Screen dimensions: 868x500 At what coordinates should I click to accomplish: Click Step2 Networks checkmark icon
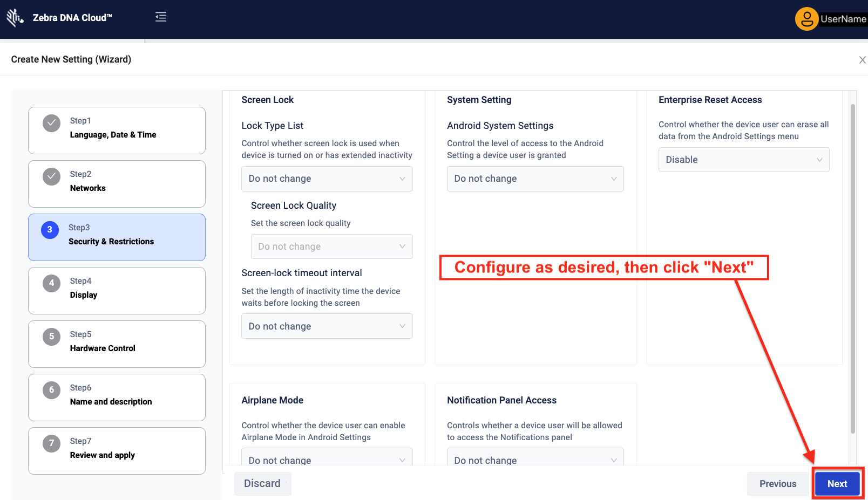tap(51, 176)
